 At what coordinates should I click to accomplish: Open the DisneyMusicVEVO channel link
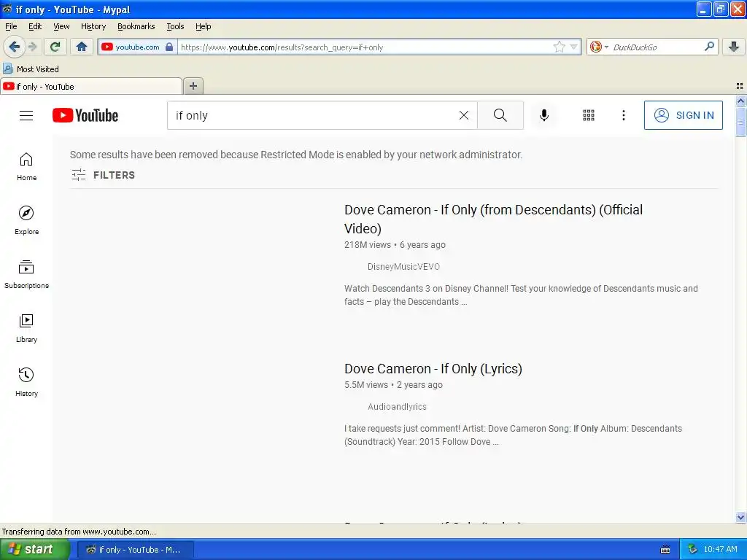403,267
